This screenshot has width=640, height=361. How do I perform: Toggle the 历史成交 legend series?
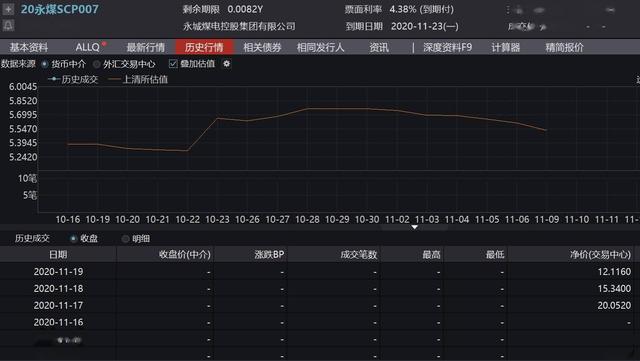coord(73,79)
